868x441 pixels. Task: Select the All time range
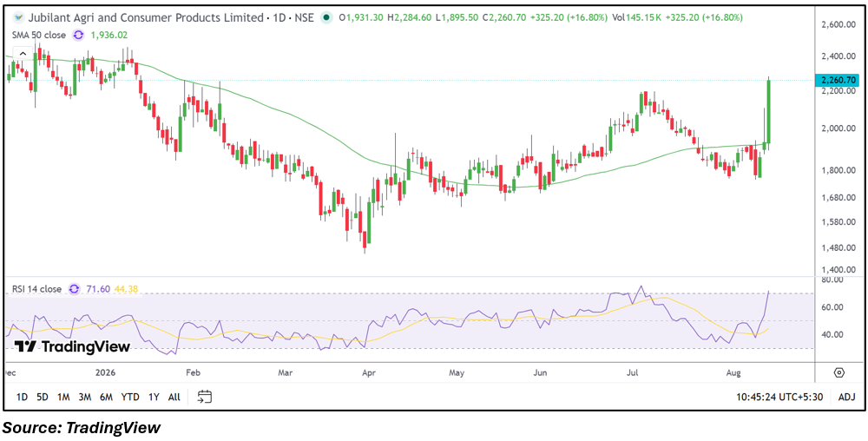174,397
